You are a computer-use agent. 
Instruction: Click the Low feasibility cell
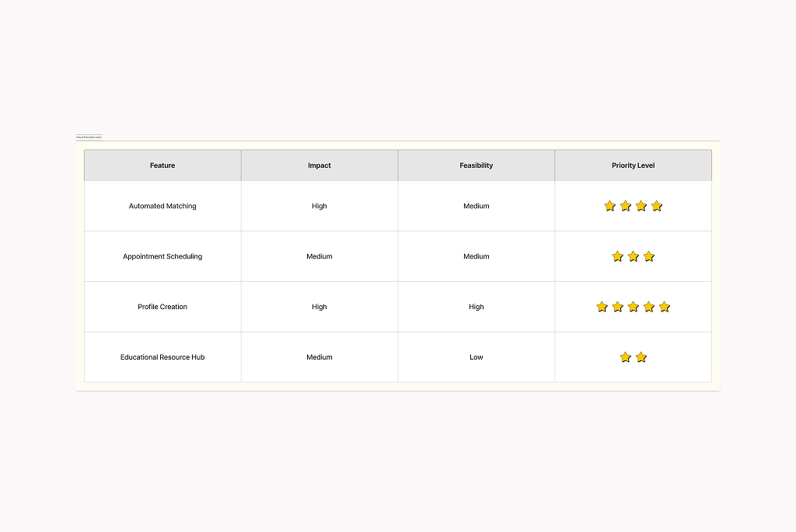477,357
